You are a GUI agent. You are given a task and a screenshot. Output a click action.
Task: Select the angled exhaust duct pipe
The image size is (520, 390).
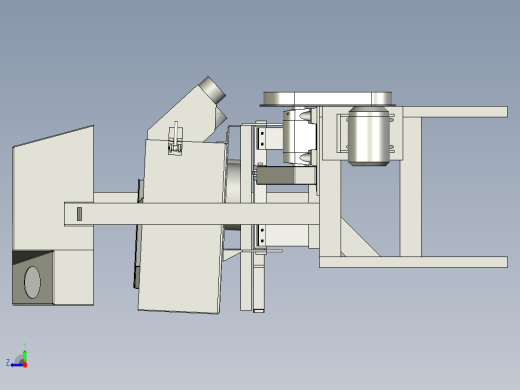pos(213,89)
